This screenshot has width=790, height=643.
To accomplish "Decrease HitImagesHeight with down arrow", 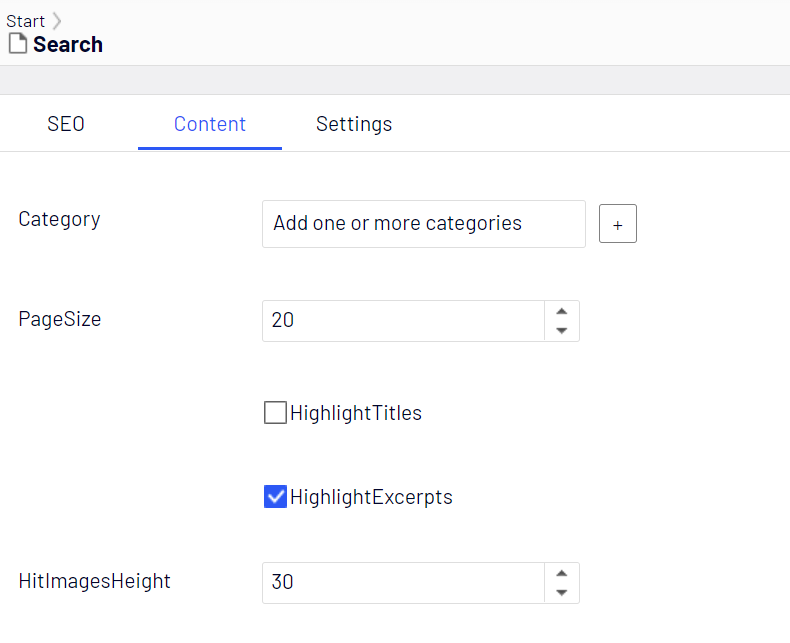I will tap(562, 593).
